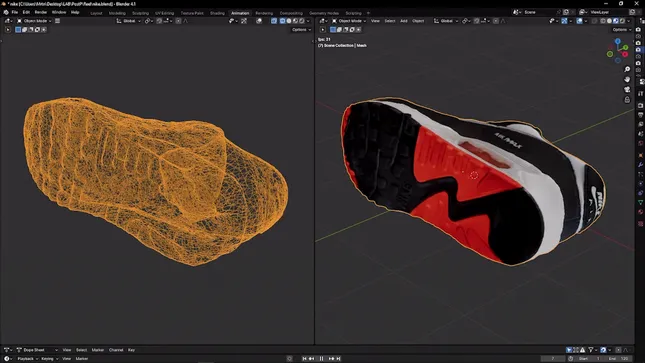Jump to the last frame
This screenshot has height=363, width=645.
click(338, 358)
